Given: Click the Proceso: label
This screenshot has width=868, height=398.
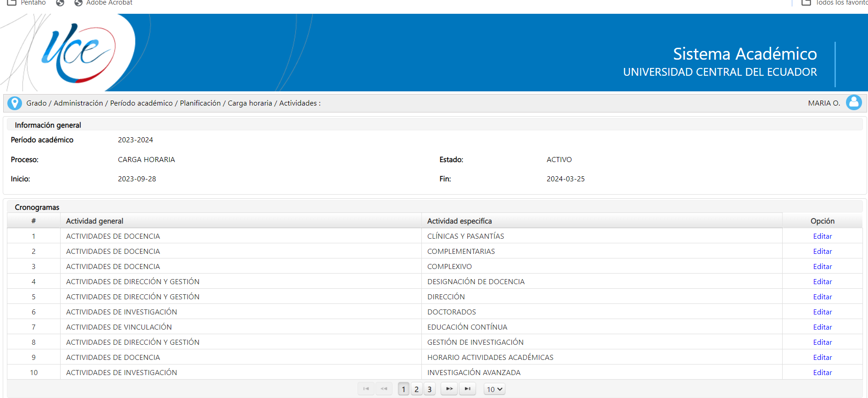Looking at the screenshot, I should click(25, 159).
